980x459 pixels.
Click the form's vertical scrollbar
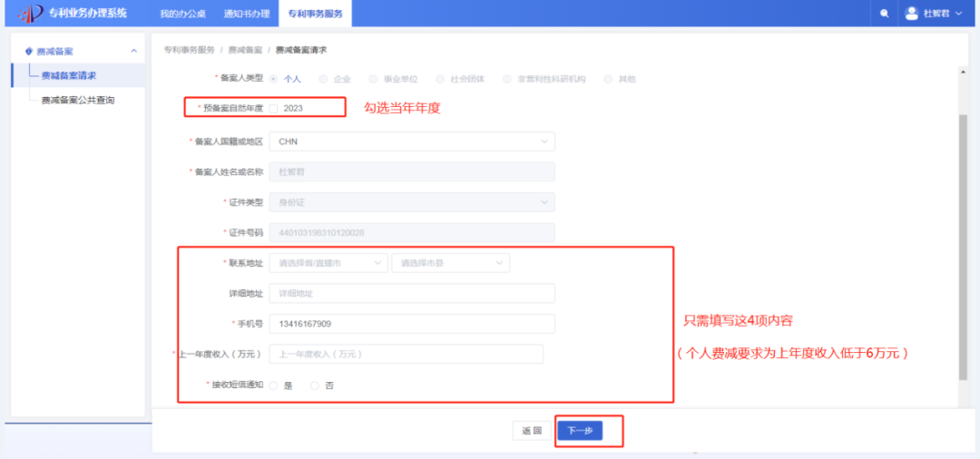point(963,246)
